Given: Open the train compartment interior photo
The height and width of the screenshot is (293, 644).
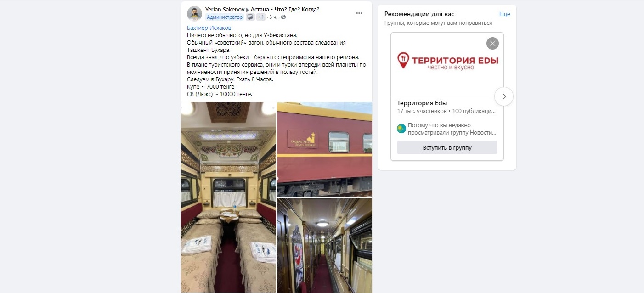Looking at the screenshot, I should (x=228, y=197).
